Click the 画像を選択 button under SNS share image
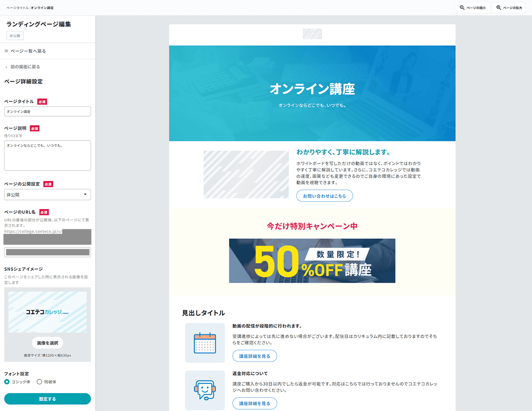Screen dimensions: 532x411 (47, 342)
